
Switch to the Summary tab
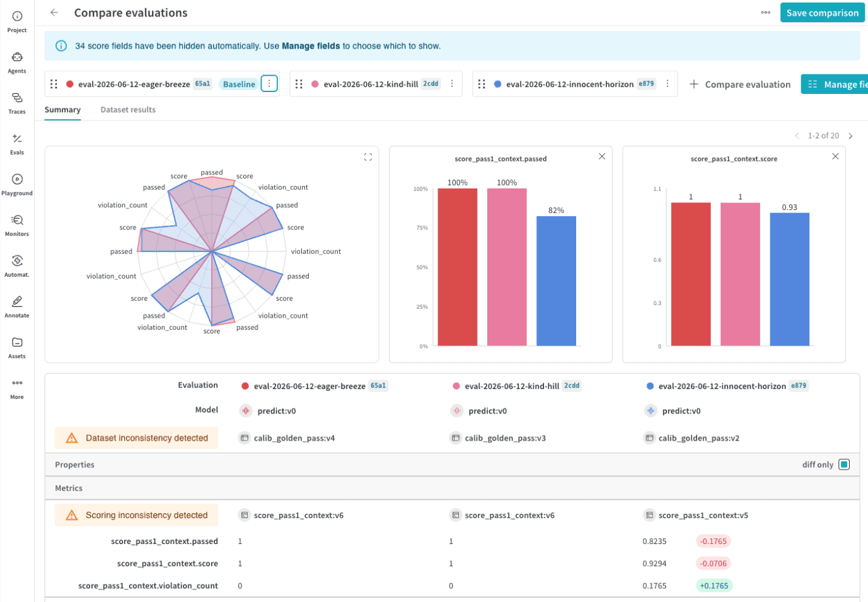click(62, 110)
